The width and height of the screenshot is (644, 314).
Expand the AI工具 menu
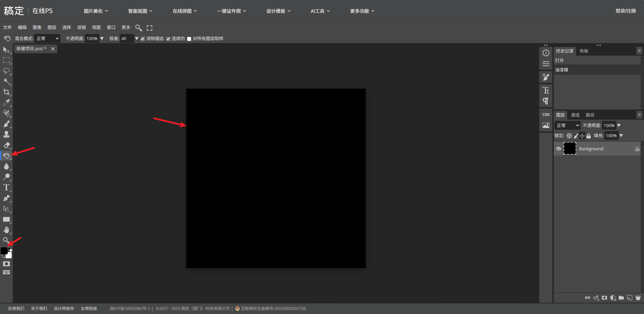tap(320, 11)
